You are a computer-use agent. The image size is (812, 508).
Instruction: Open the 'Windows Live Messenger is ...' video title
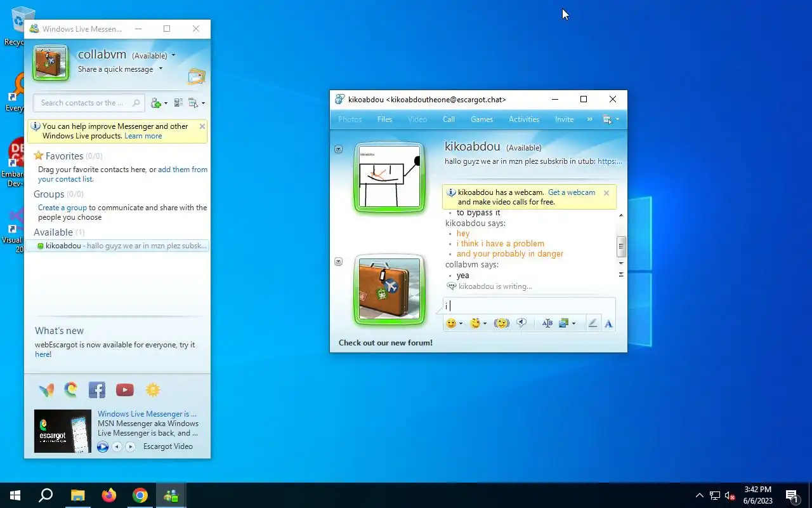pos(147,414)
